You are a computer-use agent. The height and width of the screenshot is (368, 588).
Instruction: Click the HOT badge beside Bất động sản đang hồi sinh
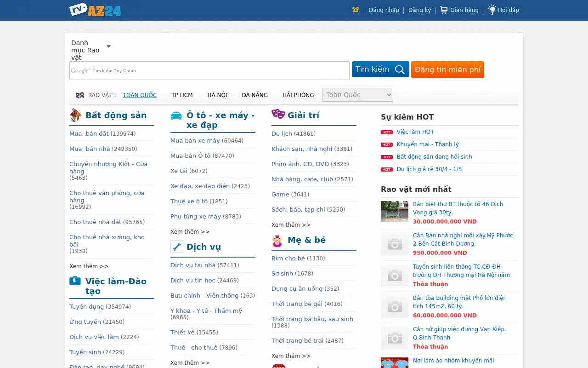click(x=387, y=157)
